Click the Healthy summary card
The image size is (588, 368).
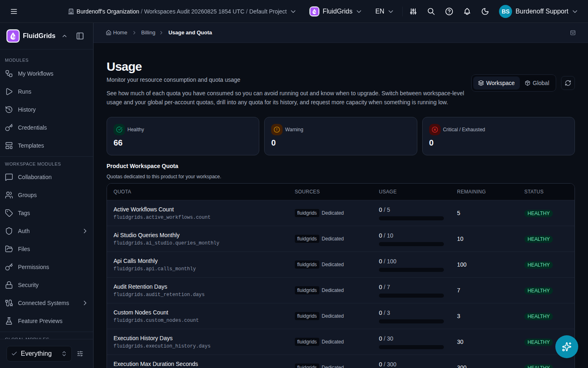point(183,136)
